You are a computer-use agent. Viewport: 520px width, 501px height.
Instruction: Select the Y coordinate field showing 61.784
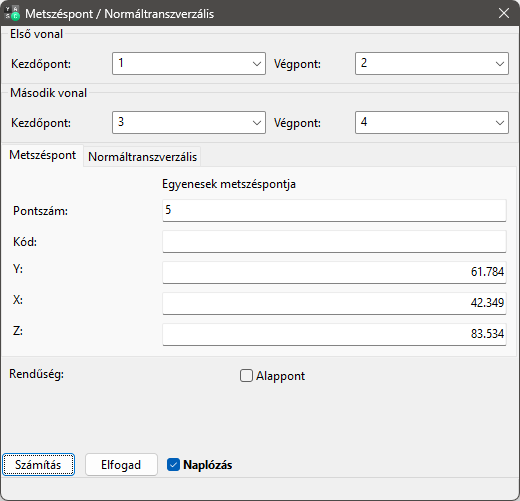334,272
